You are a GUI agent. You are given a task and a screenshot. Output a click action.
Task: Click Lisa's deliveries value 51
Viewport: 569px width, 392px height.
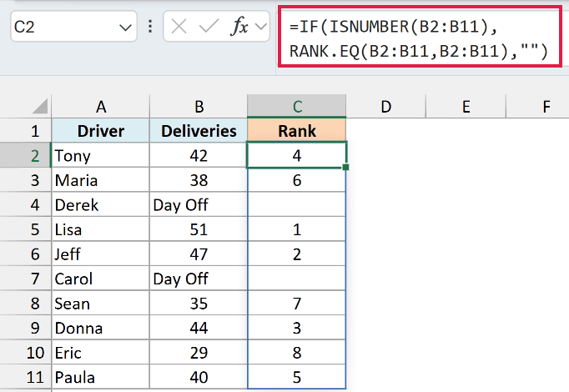pos(199,229)
